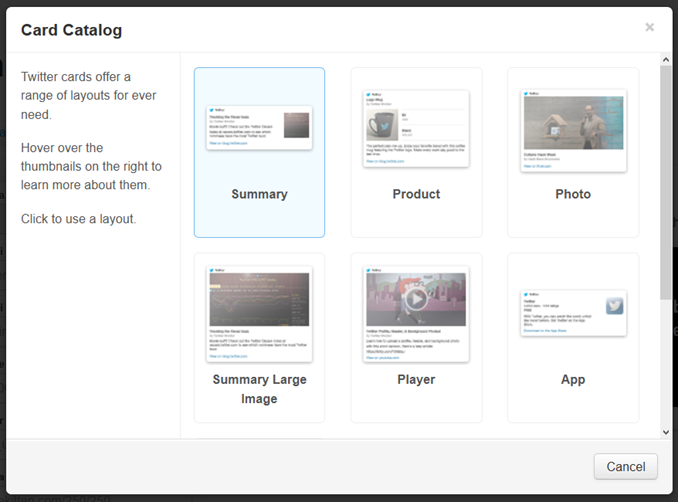
Task: Select the Summary card layout label
Action: [259, 194]
